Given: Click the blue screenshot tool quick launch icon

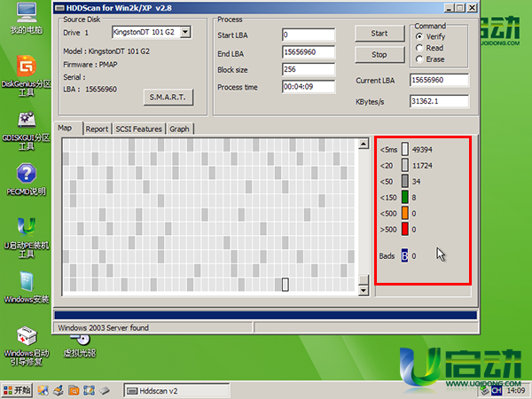Looking at the screenshot, I should click(x=89, y=390).
